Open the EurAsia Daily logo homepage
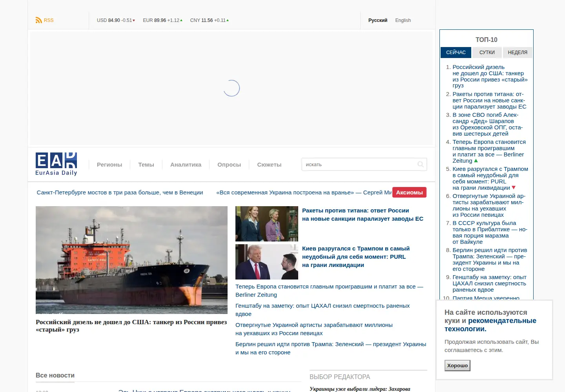 pos(56,164)
